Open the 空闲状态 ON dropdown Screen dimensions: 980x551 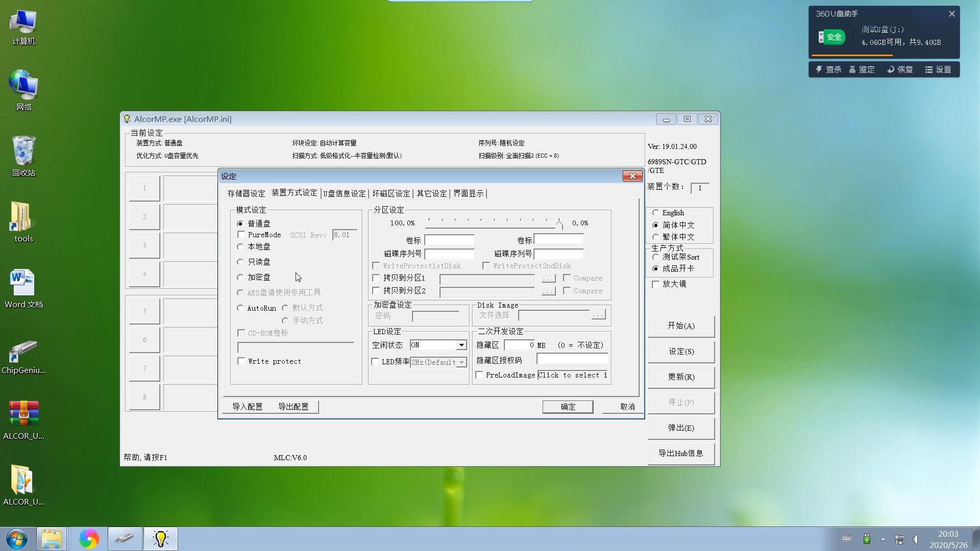tap(461, 345)
